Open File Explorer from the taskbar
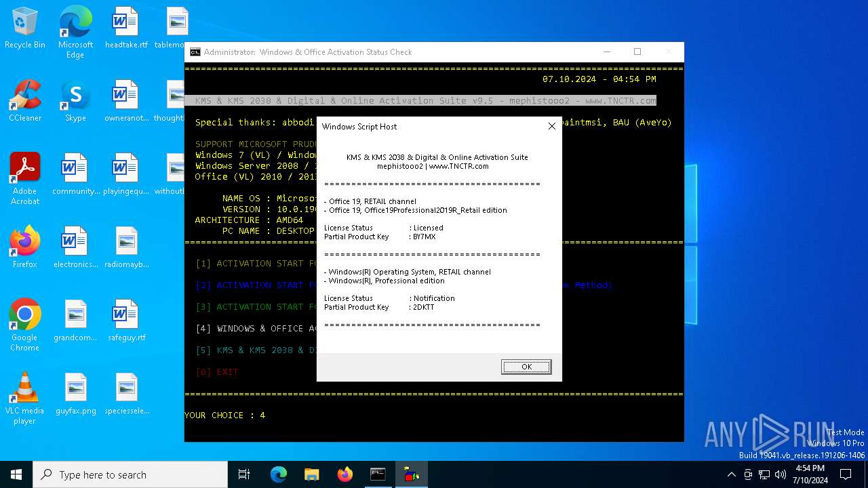868x488 pixels. [x=311, y=474]
